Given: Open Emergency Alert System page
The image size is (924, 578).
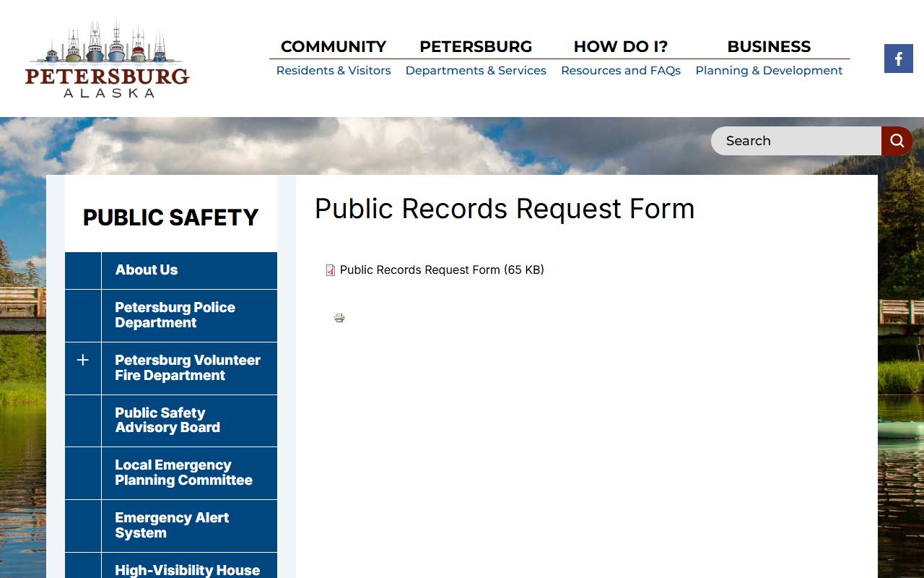Looking at the screenshot, I should pyautogui.click(x=189, y=526).
